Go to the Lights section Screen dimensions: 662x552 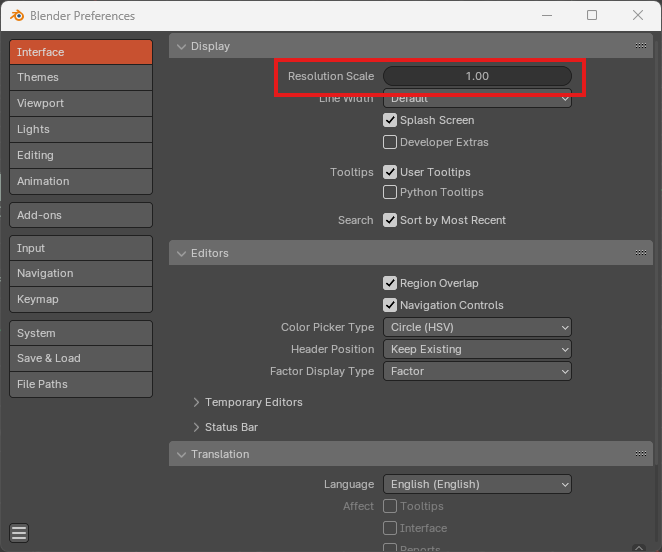coord(81,129)
